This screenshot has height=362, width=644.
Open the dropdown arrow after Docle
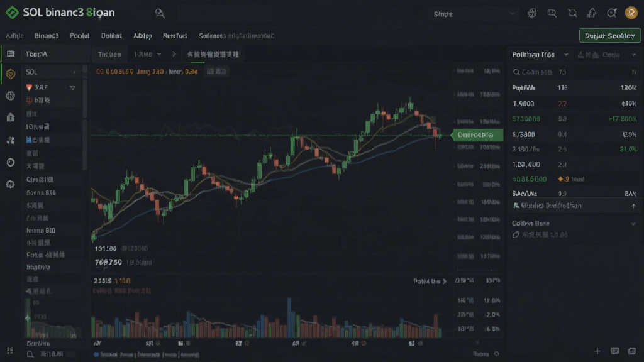[634, 55]
